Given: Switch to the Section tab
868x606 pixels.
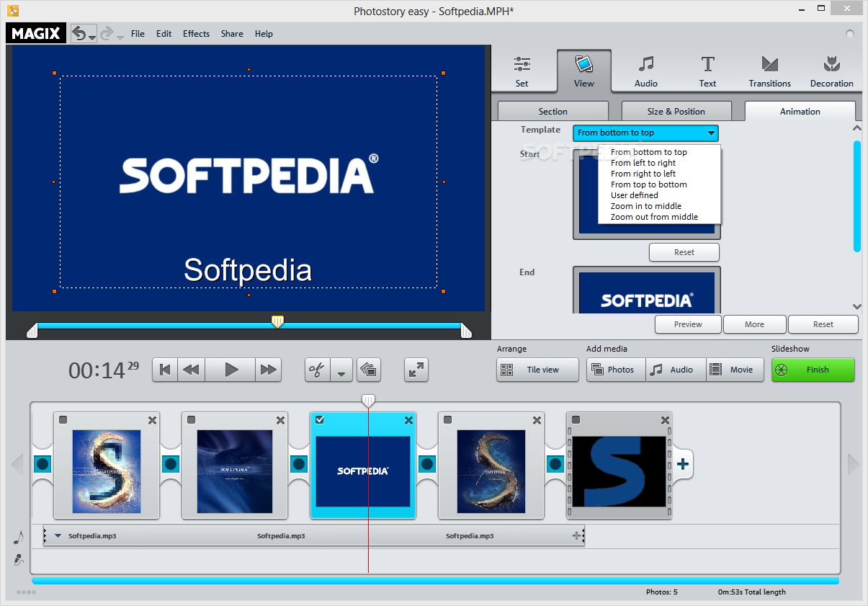Looking at the screenshot, I should [553, 111].
